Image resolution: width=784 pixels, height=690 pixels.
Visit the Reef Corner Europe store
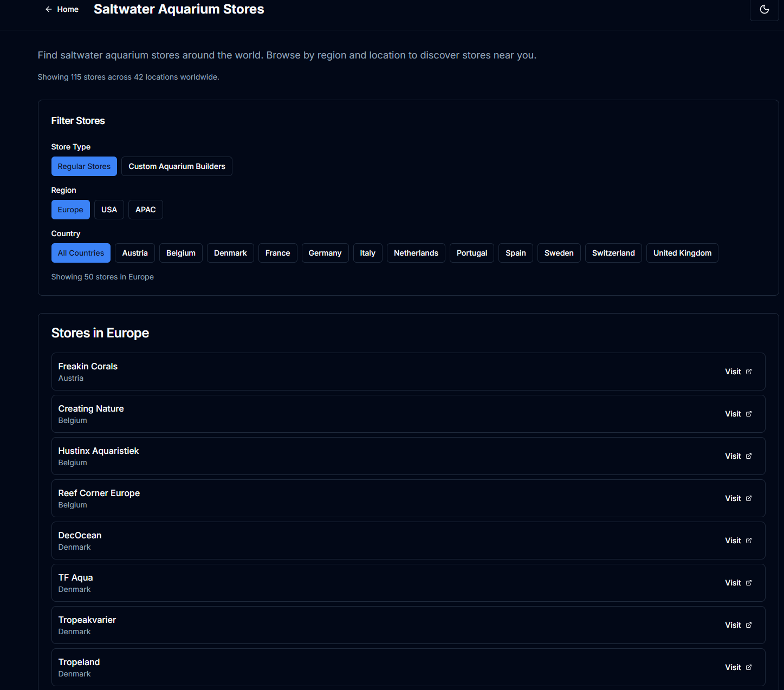[737, 498]
